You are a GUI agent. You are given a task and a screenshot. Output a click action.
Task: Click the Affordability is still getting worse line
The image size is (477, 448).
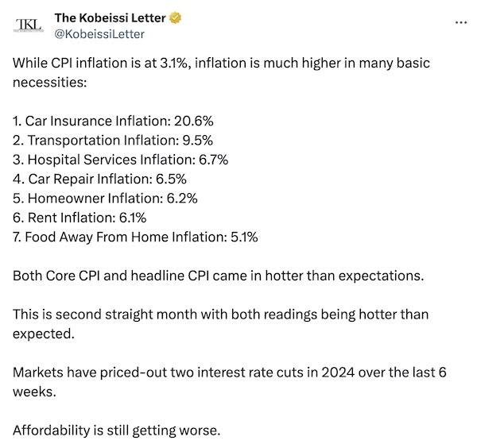[x=116, y=431]
